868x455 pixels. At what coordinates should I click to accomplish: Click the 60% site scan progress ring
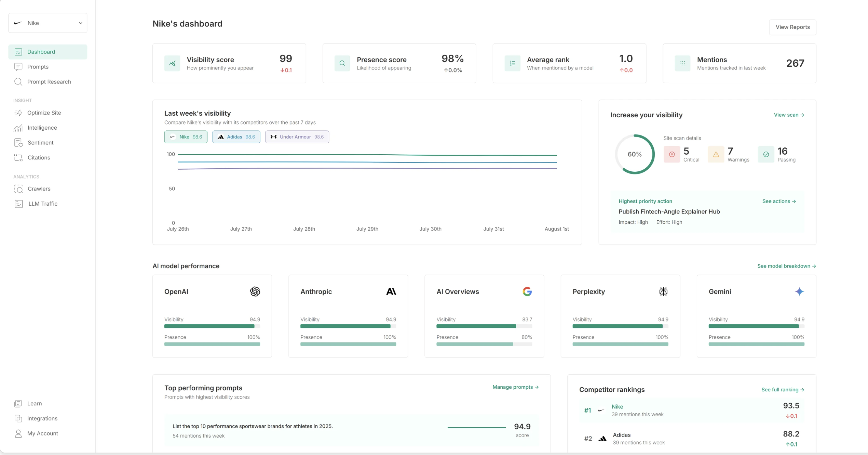click(635, 154)
